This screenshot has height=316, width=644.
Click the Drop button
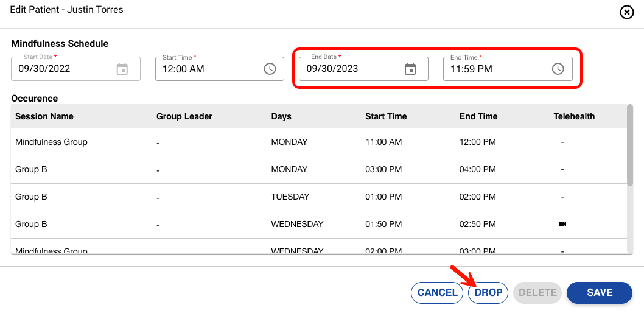coord(488,293)
